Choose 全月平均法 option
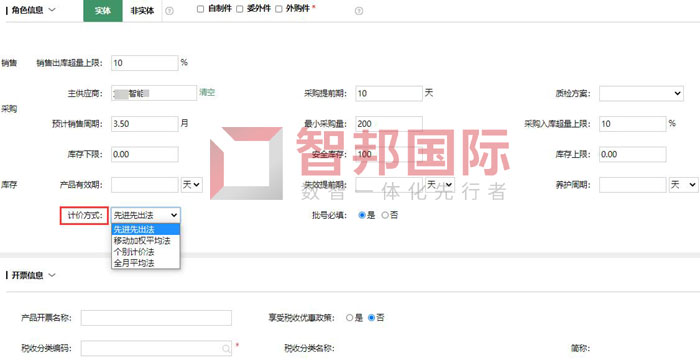Screen dimensions: 700x363 [146, 263]
